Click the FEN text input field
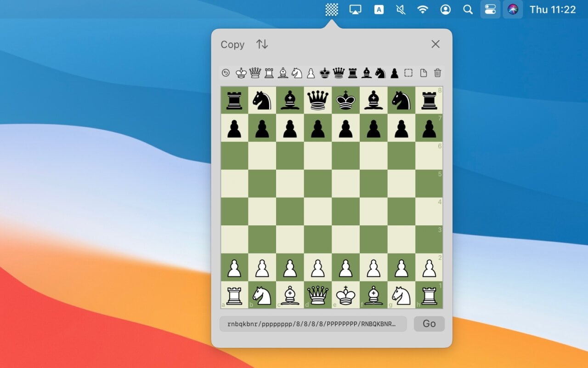The height and width of the screenshot is (368, 588). pyautogui.click(x=313, y=324)
